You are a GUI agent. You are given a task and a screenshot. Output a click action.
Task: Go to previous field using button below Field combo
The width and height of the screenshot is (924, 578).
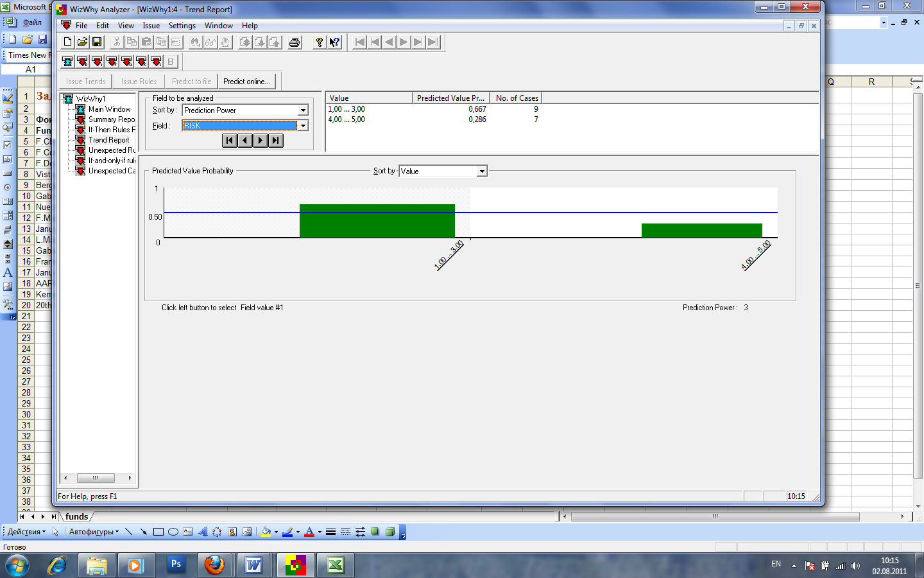coord(245,140)
